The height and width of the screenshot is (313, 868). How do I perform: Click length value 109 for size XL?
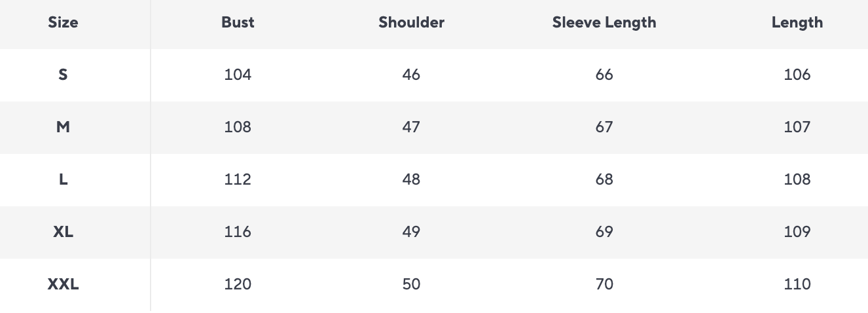797,232
